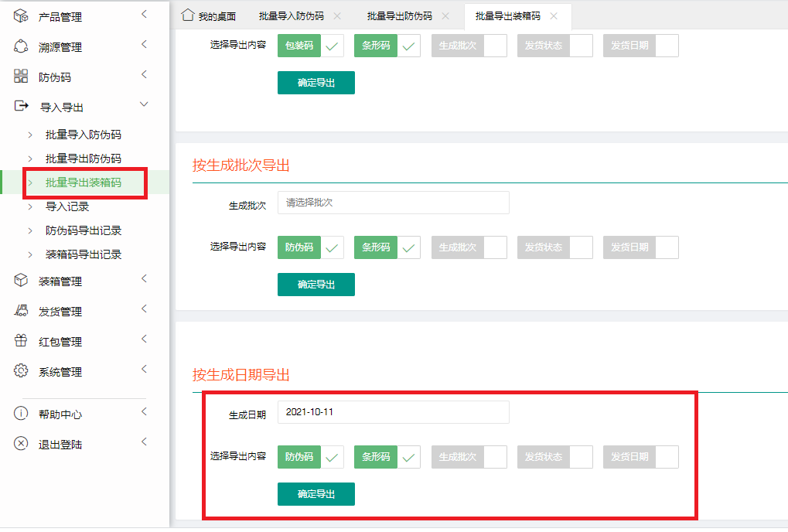788x532 pixels.
Task: Collapse the 导入导出 sidebar menu
Action: 144,105
